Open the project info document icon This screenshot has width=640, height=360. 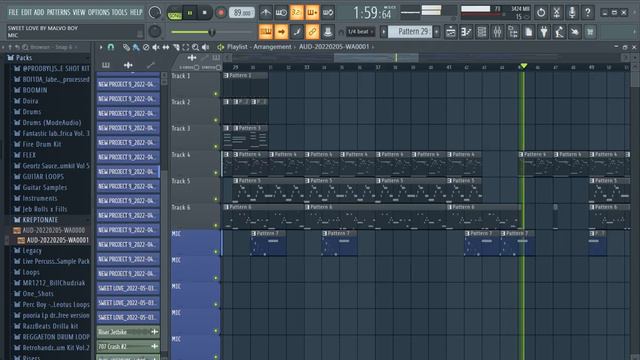528,32
